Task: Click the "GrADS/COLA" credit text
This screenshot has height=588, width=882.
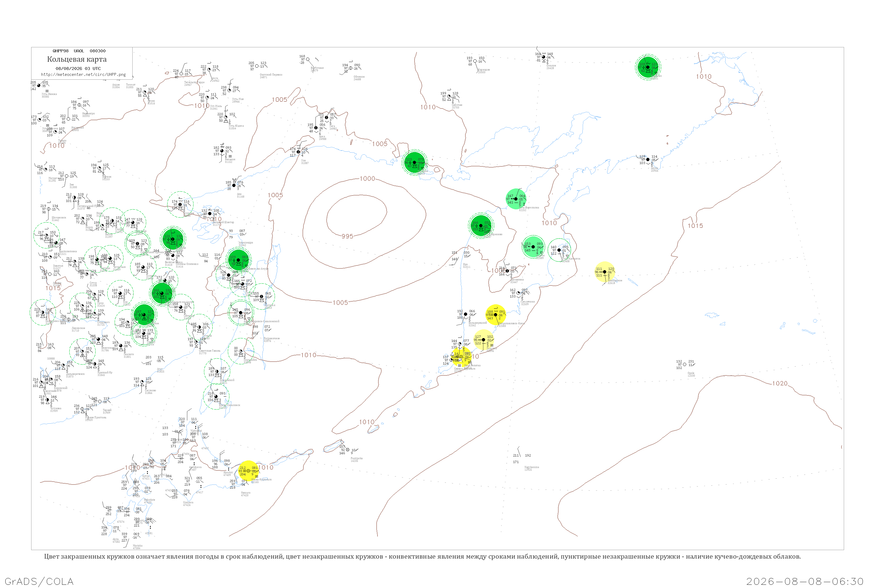Action: (39, 581)
